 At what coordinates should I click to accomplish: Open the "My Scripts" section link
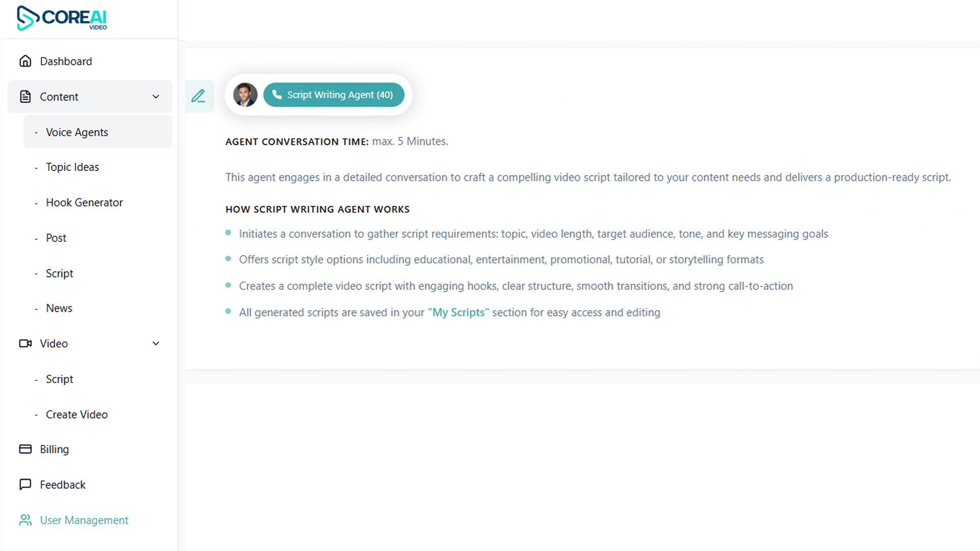pos(457,312)
